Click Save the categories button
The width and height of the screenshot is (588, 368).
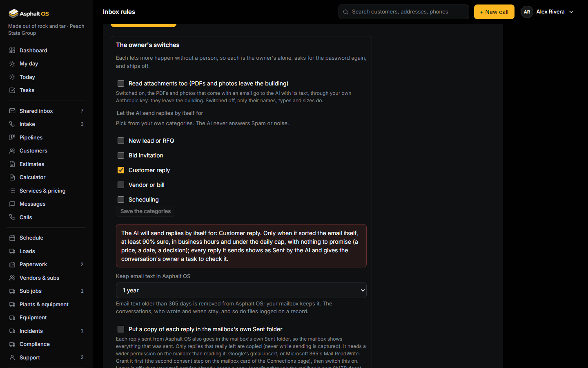click(145, 211)
